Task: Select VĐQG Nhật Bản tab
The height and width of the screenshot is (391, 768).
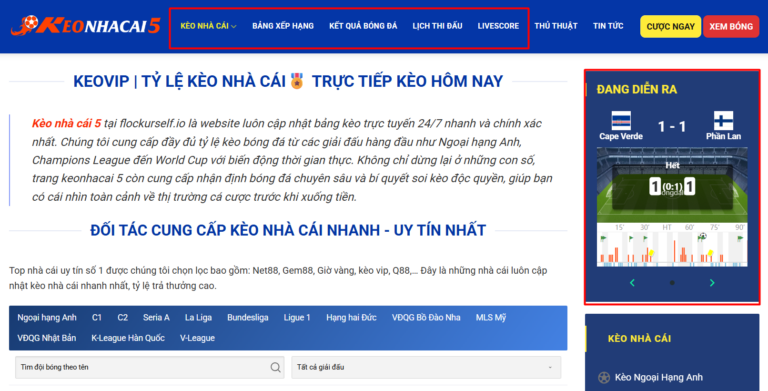Action: [x=47, y=338]
